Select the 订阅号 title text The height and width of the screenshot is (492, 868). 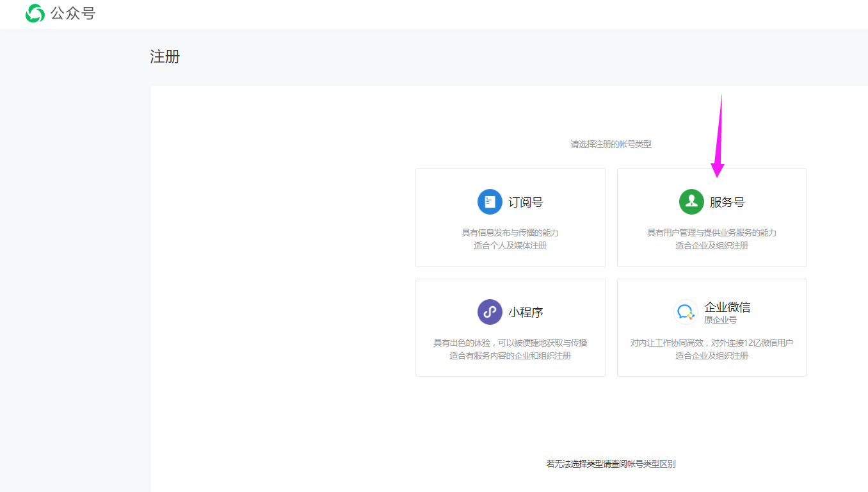coord(526,202)
